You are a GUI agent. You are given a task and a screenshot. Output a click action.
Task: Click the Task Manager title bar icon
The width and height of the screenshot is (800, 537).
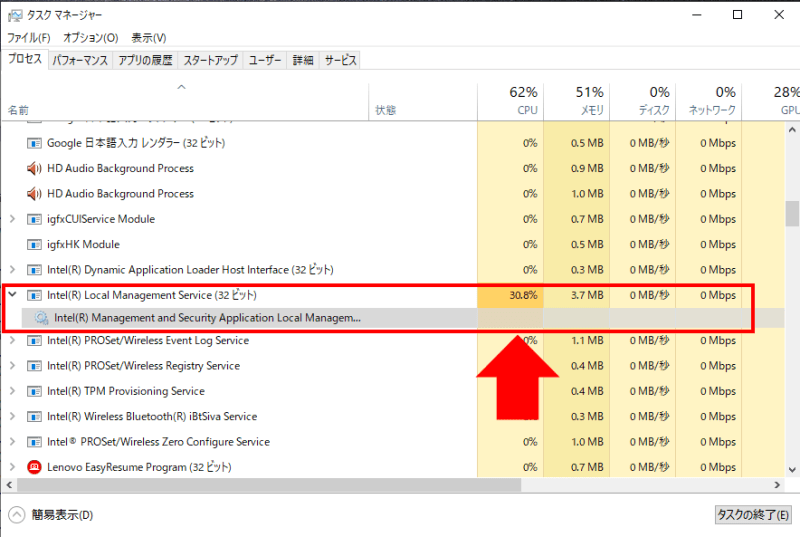[15, 15]
